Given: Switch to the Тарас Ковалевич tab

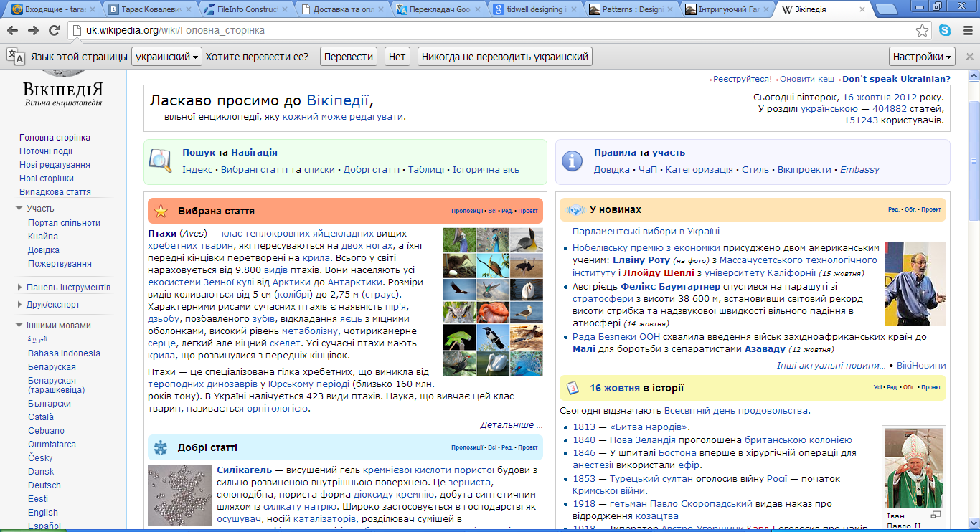Looking at the screenshot, I should click(148, 10).
